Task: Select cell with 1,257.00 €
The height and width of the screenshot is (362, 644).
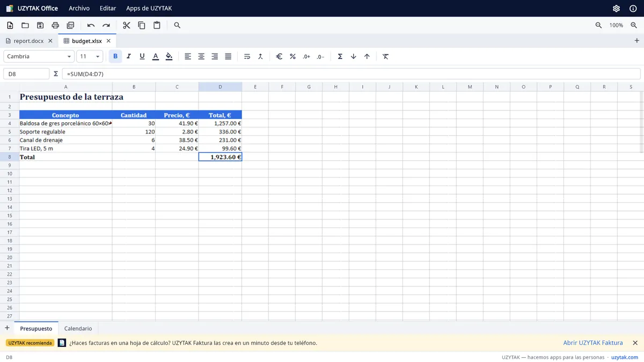Action: (x=220, y=123)
